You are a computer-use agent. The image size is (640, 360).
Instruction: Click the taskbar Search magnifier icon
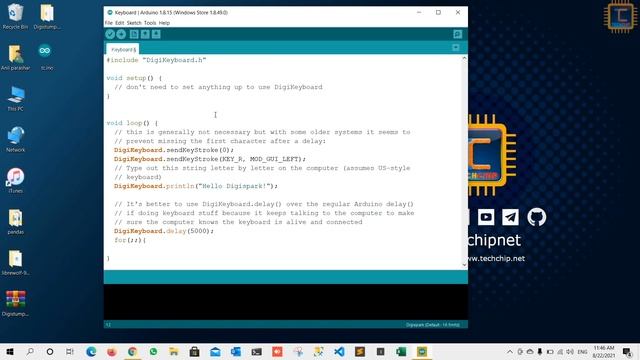point(30,351)
